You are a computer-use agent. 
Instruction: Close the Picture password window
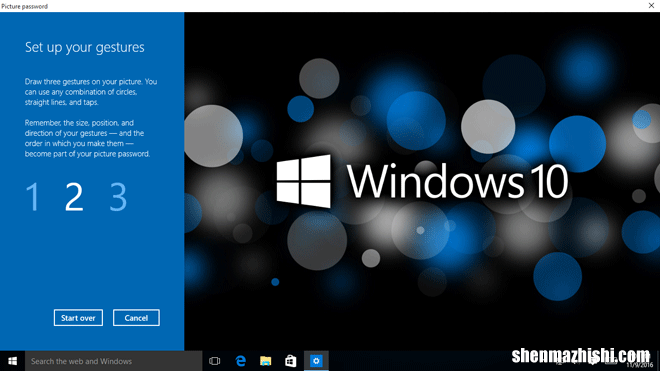[x=651, y=5]
